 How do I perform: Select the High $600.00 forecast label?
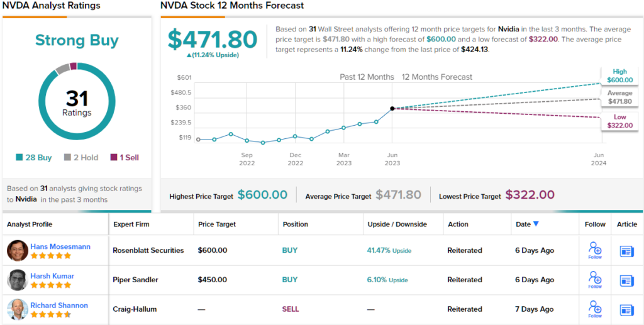[619, 76]
